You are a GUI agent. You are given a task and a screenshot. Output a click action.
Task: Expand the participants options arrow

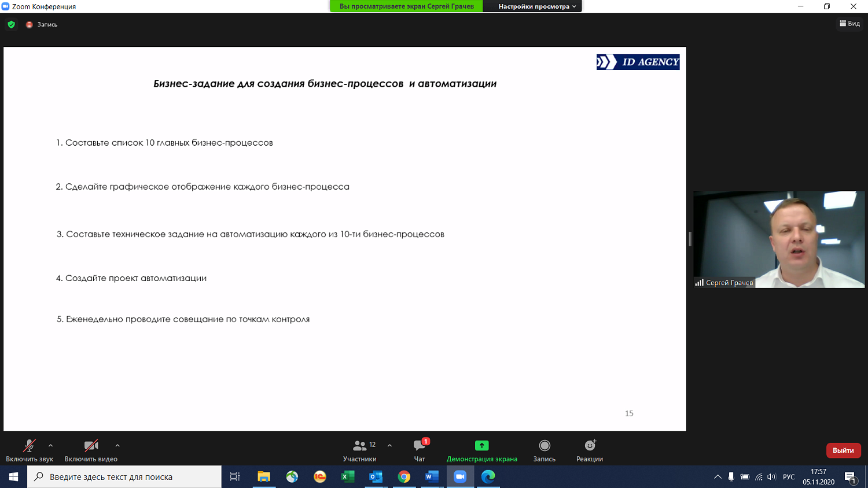pyautogui.click(x=389, y=446)
